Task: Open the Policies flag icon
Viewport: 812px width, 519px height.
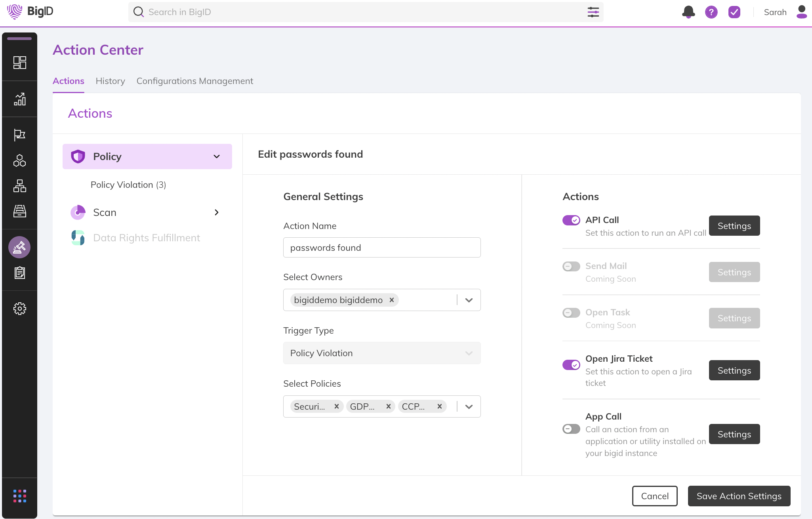Action: click(19, 135)
